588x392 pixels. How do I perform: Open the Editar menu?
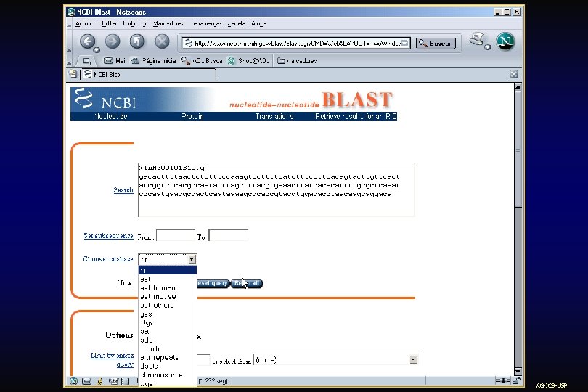point(109,24)
